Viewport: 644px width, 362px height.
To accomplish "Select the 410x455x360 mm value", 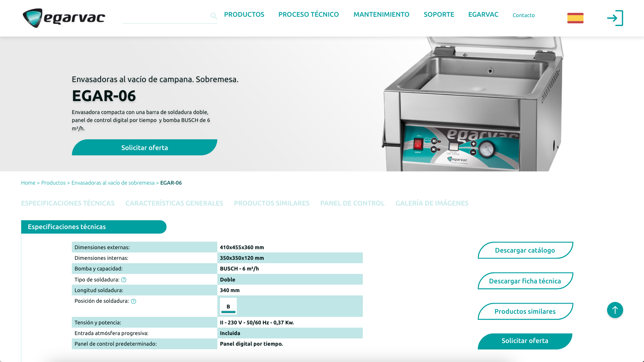I will point(242,247).
